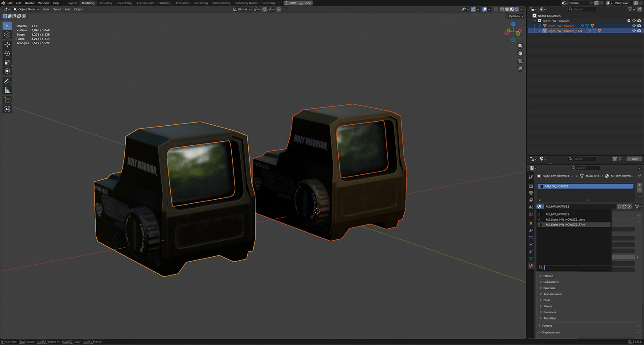Open the World properties tab

pyautogui.click(x=531, y=214)
